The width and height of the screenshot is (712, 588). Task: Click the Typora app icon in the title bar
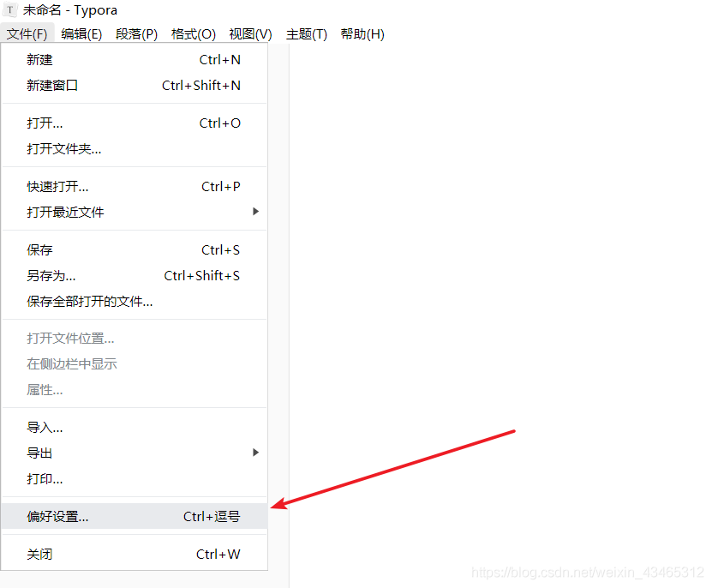[x=12, y=9]
